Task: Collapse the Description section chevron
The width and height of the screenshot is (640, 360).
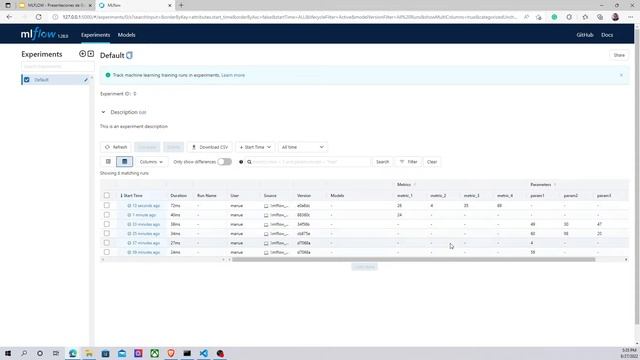Action: tap(103, 112)
